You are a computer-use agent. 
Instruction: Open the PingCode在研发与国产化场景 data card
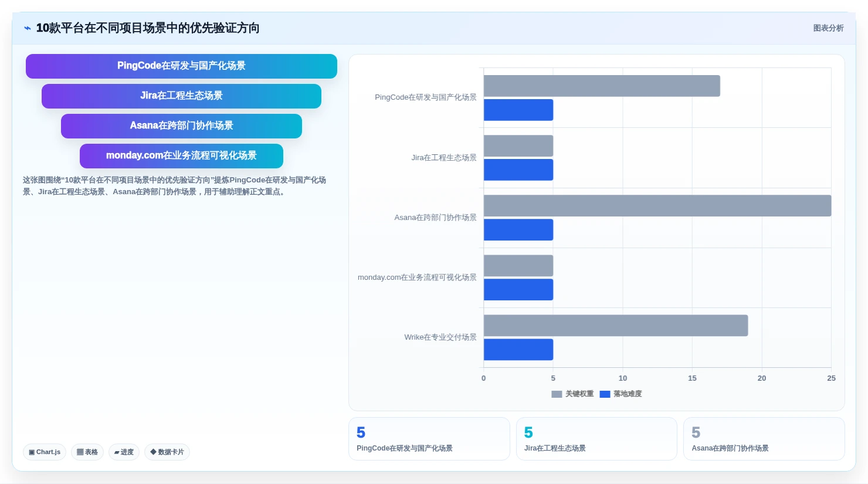click(x=429, y=439)
